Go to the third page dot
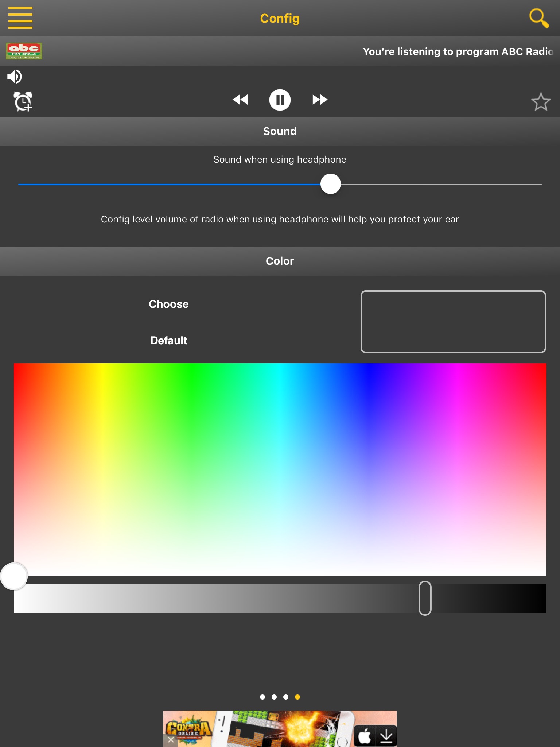Screen dimensions: 560x747 point(286,697)
